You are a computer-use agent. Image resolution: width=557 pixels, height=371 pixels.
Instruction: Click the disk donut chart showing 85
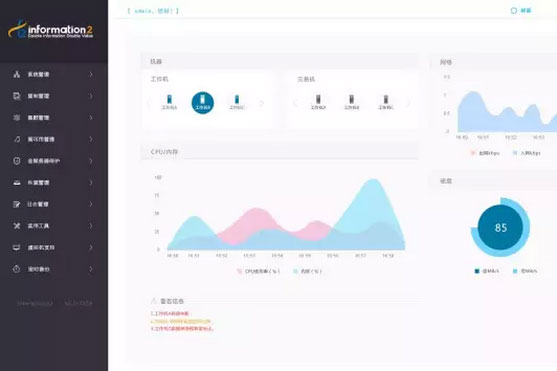click(500, 227)
